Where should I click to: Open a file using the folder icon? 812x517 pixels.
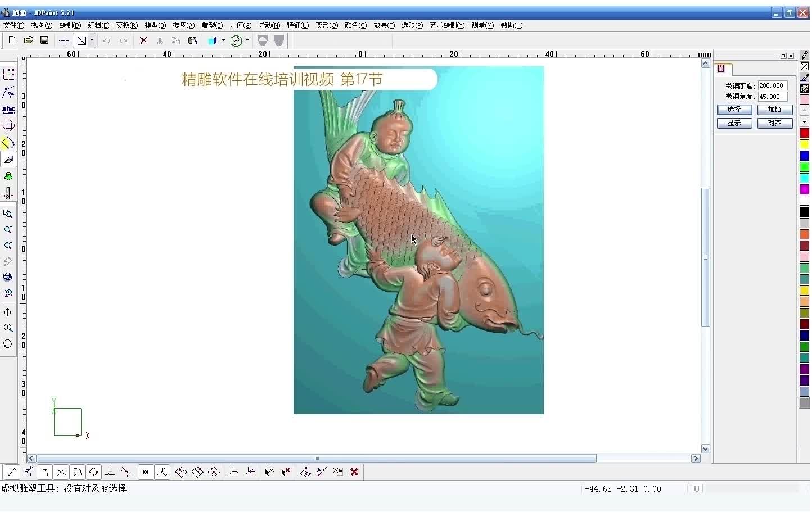coord(28,40)
